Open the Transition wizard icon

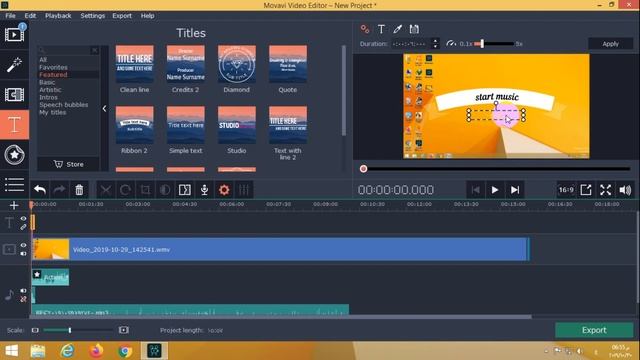point(184,190)
